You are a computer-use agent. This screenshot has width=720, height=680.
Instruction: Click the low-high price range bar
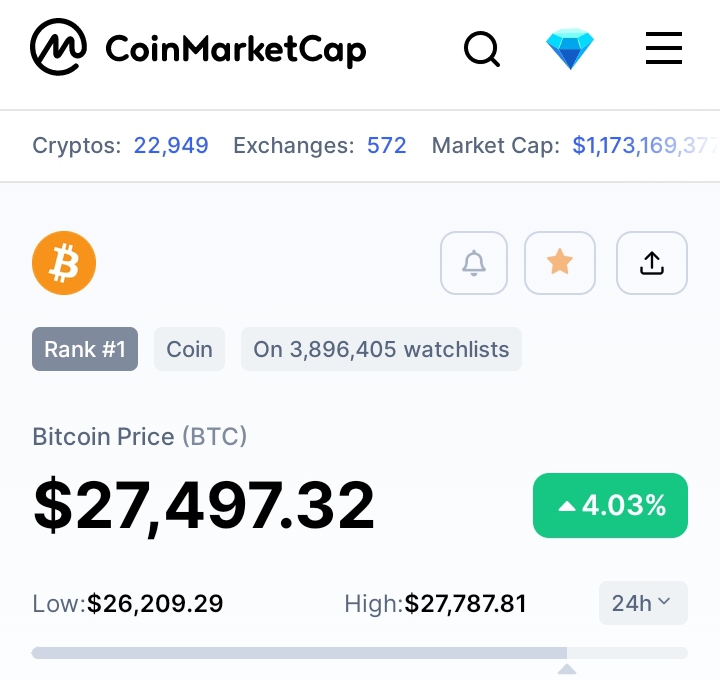pos(360,652)
